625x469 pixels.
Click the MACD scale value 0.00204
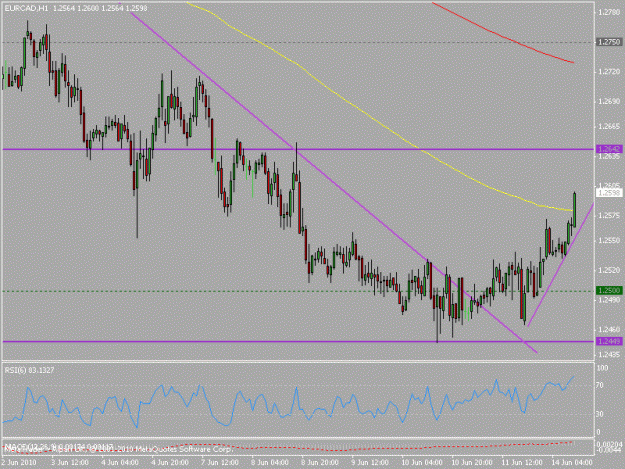point(610,443)
